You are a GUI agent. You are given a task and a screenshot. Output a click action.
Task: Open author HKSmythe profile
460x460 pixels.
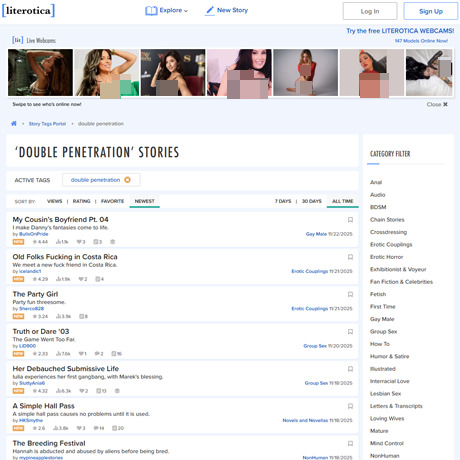[31, 421]
